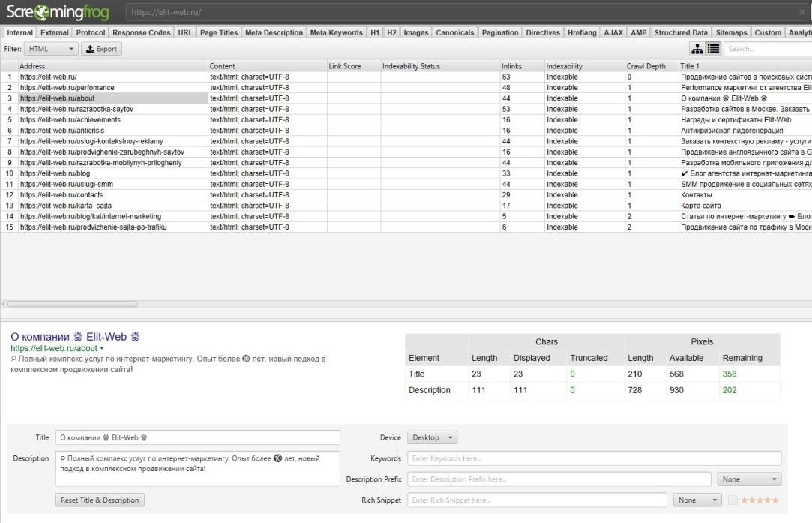Switch to Protocol tab

(x=91, y=32)
